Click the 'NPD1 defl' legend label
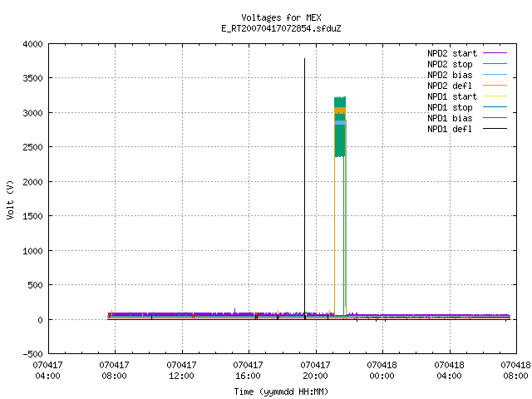This screenshot has width=532, height=399. pos(450,130)
